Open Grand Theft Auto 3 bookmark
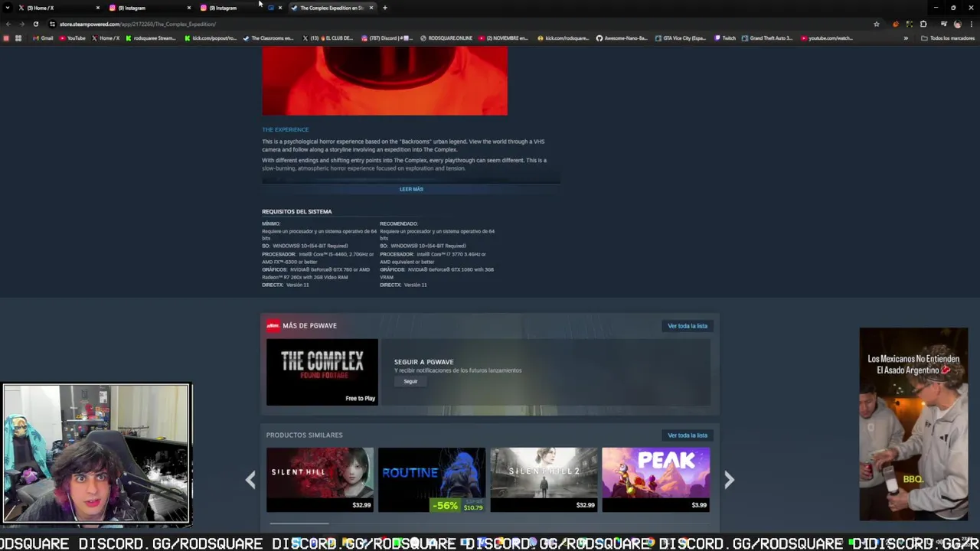980x551 pixels. [x=767, y=38]
